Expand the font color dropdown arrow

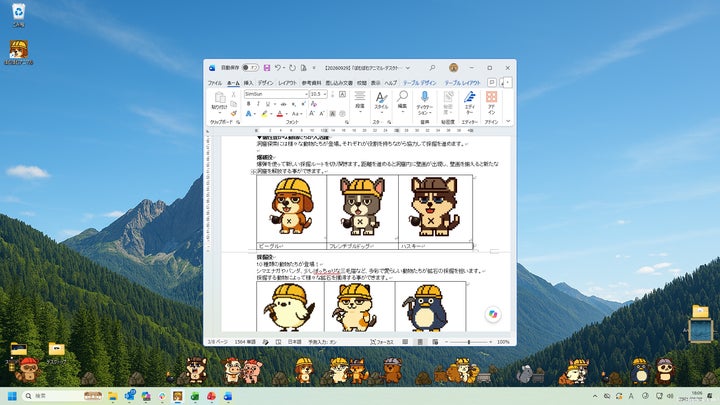click(287, 114)
